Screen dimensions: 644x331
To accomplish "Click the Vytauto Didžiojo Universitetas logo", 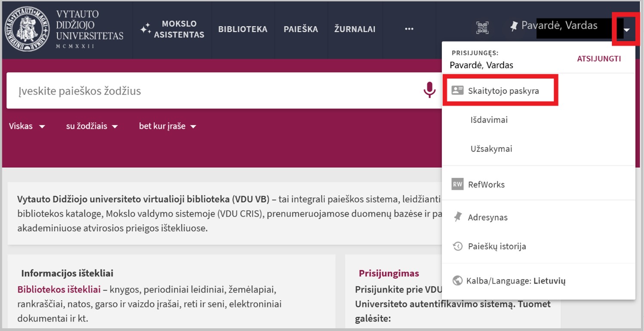I will coord(64,29).
